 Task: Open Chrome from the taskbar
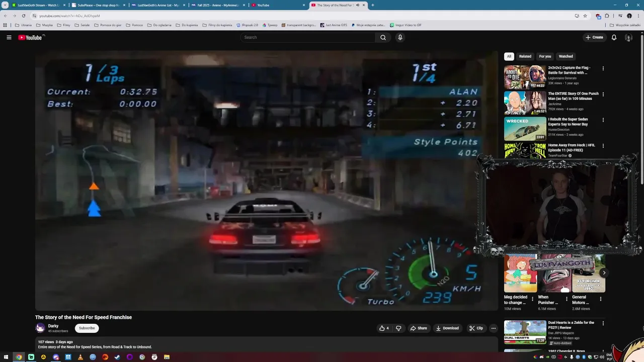pyautogui.click(x=19, y=357)
